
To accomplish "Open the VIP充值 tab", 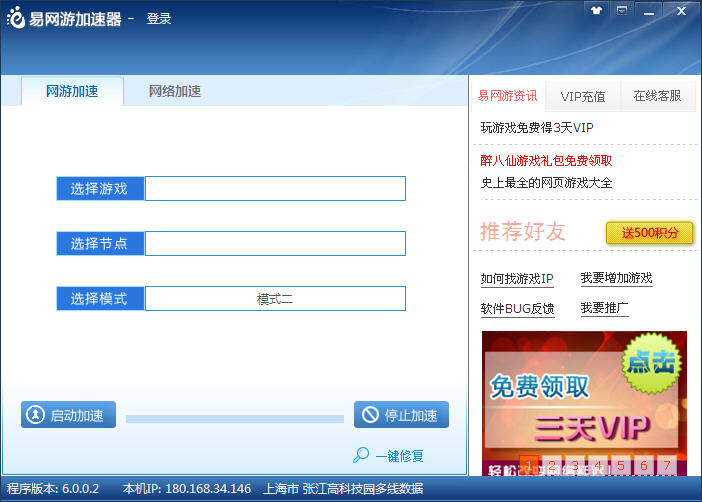I will pos(582,96).
